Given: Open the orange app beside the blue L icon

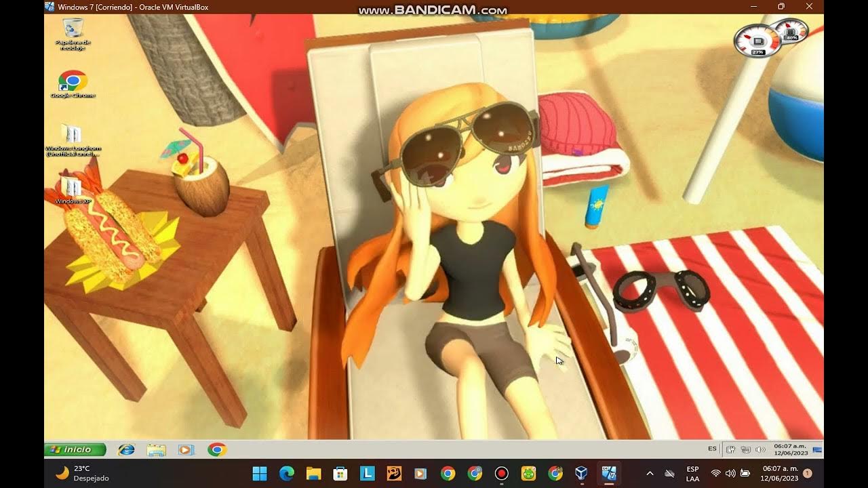Looking at the screenshot, I should click(x=394, y=473).
